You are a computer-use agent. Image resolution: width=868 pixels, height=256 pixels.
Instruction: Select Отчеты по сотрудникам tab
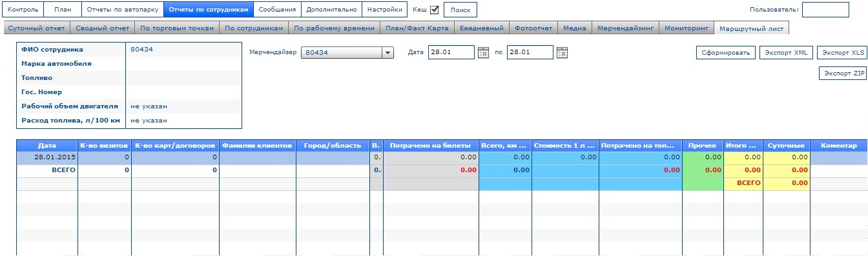click(208, 10)
